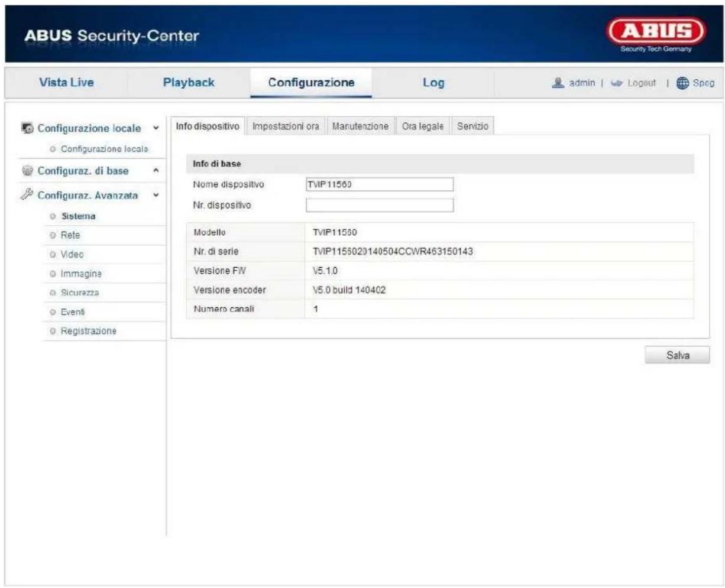Click the Configurazione locale heading

[x=89, y=128]
